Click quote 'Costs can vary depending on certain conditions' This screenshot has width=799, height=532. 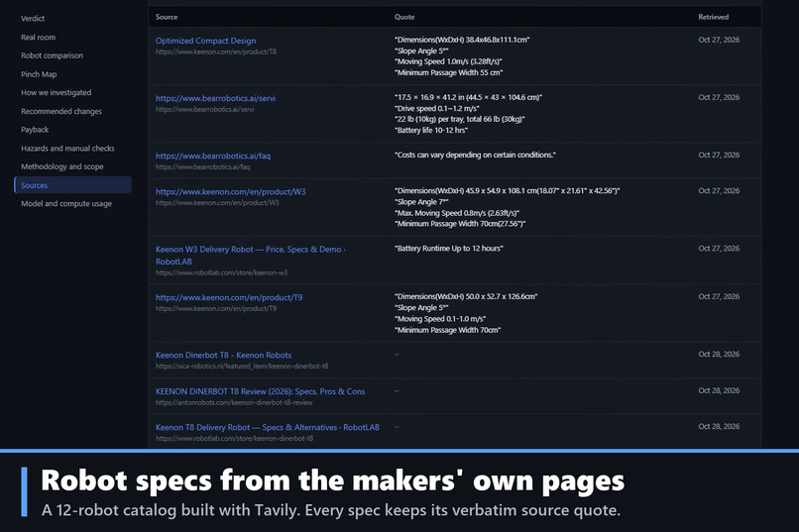coord(475,155)
